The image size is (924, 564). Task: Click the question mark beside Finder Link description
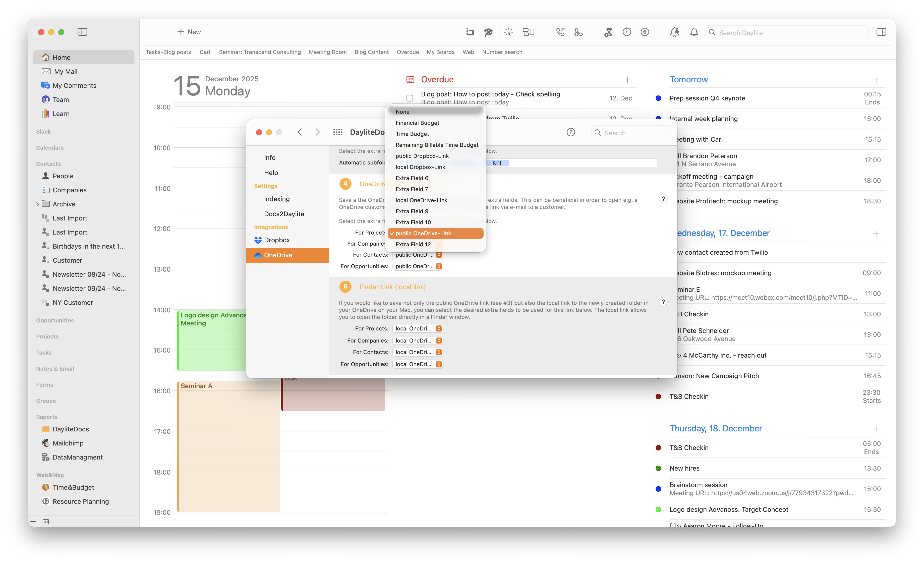[x=663, y=302]
